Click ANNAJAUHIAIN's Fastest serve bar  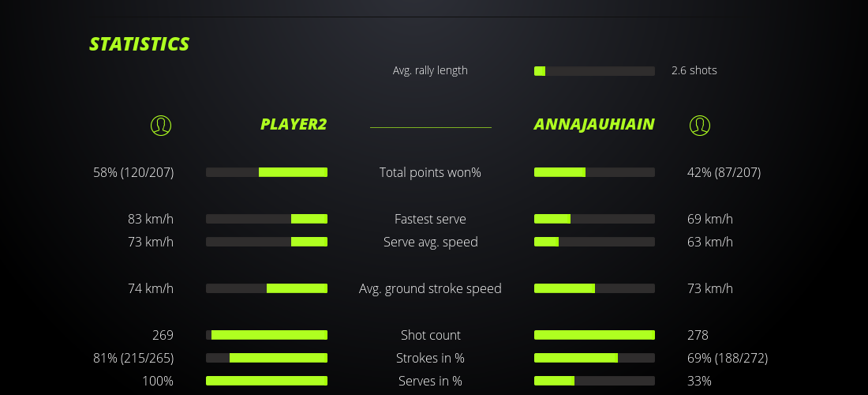click(594, 219)
